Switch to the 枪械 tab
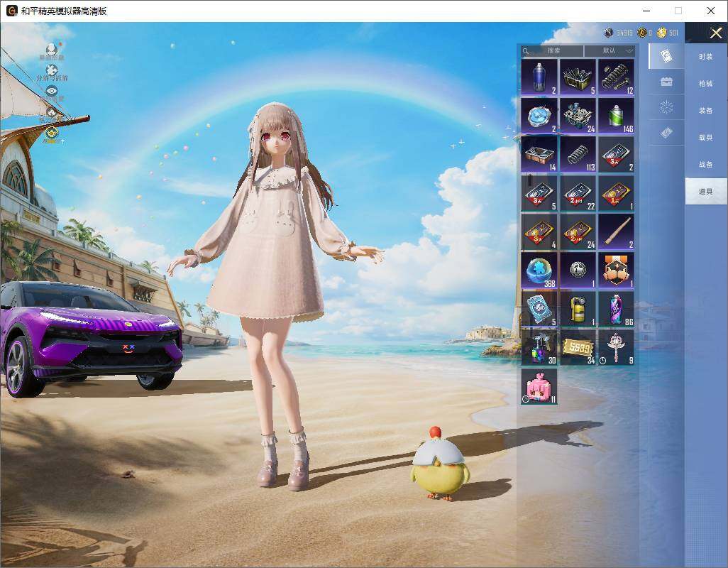This screenshot has height=568, width=728. [x=706, y=84]
